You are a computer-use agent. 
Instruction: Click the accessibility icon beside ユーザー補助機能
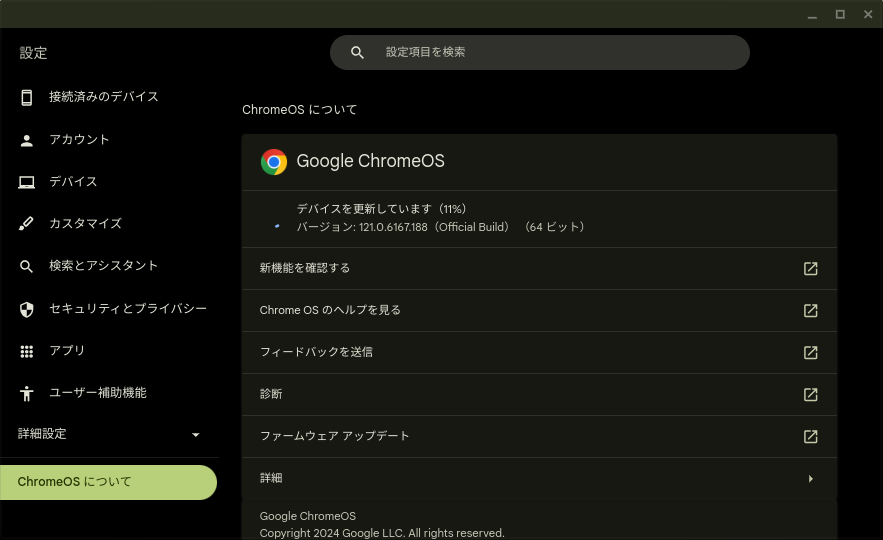tap(26, 393)
